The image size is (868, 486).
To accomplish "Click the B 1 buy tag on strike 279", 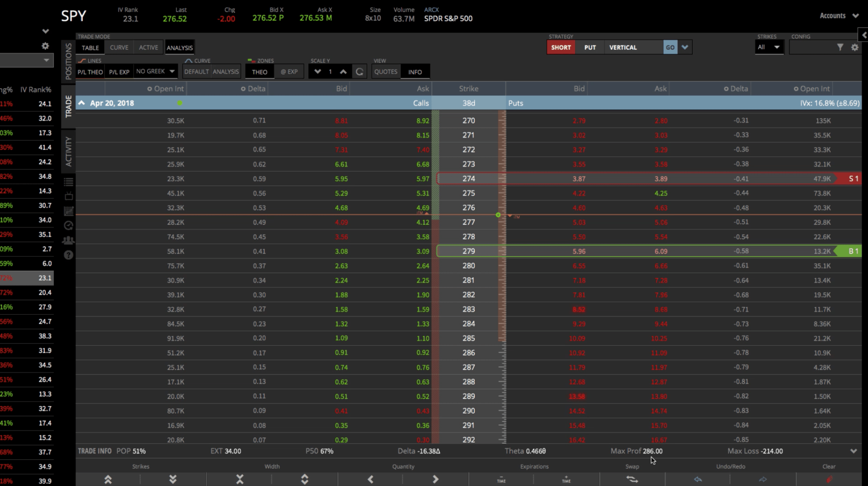I will (849, 251).
